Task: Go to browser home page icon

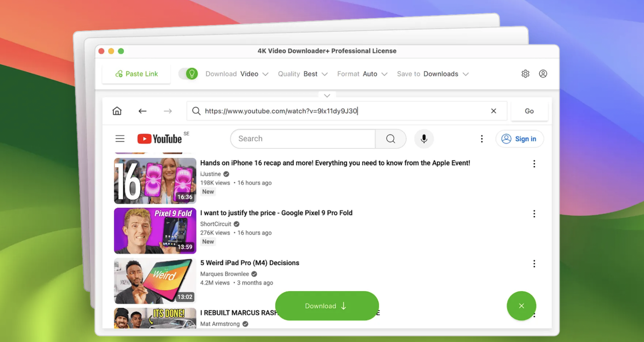Action: [x=117, y=111]
